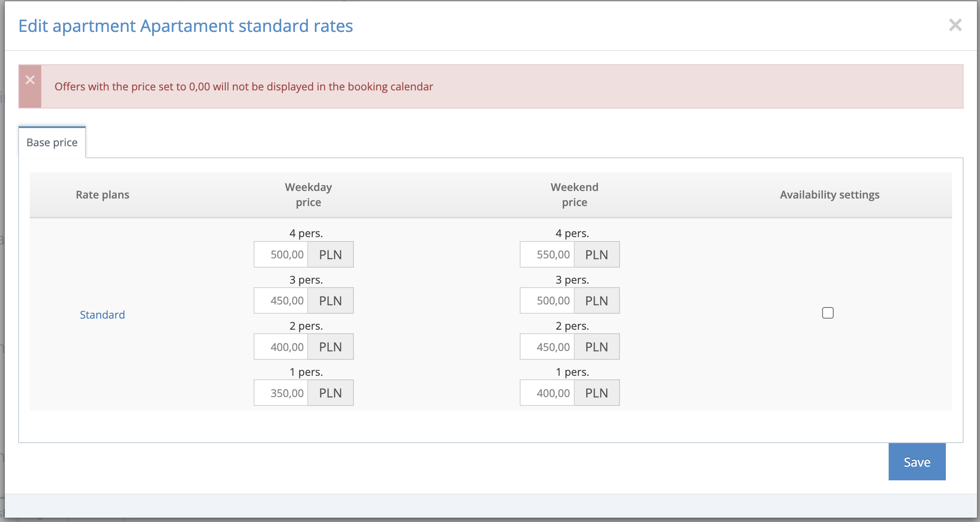Dismiss the red warning alert

(30, 80)
